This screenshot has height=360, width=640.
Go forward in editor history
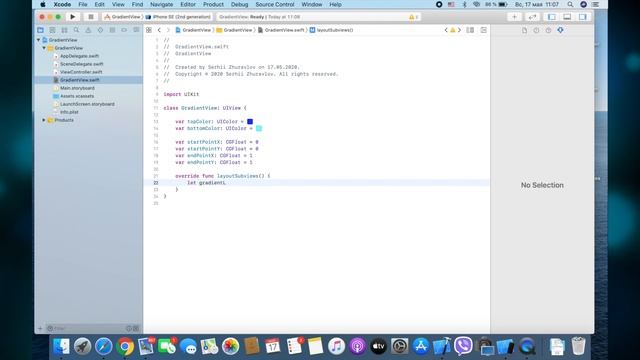point(168,30)
